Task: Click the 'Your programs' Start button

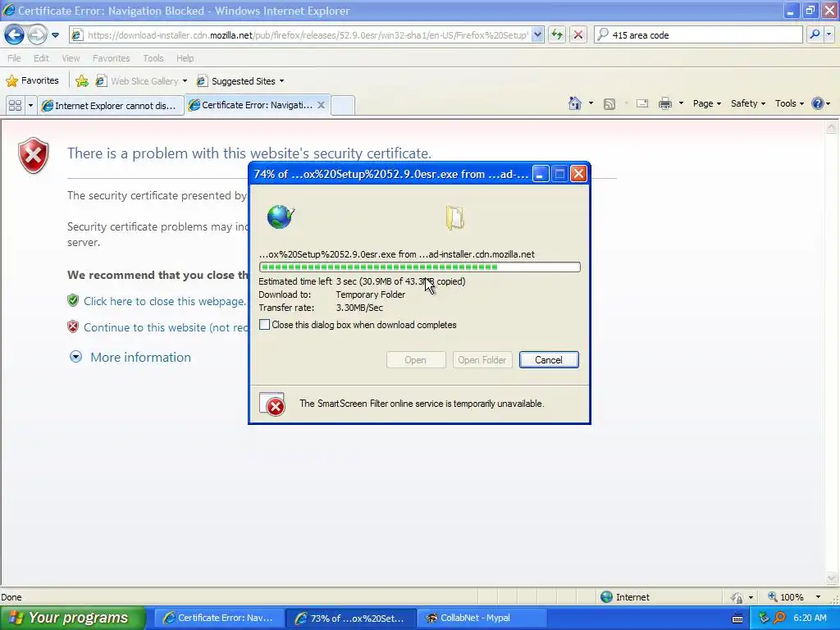Action: (72, 618)
